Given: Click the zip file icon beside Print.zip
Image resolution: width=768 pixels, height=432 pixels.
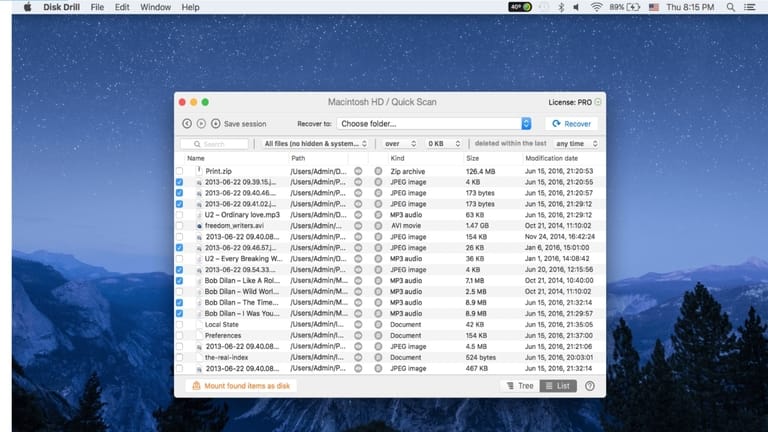Looking at the screenshot, I should coord(199,171).
